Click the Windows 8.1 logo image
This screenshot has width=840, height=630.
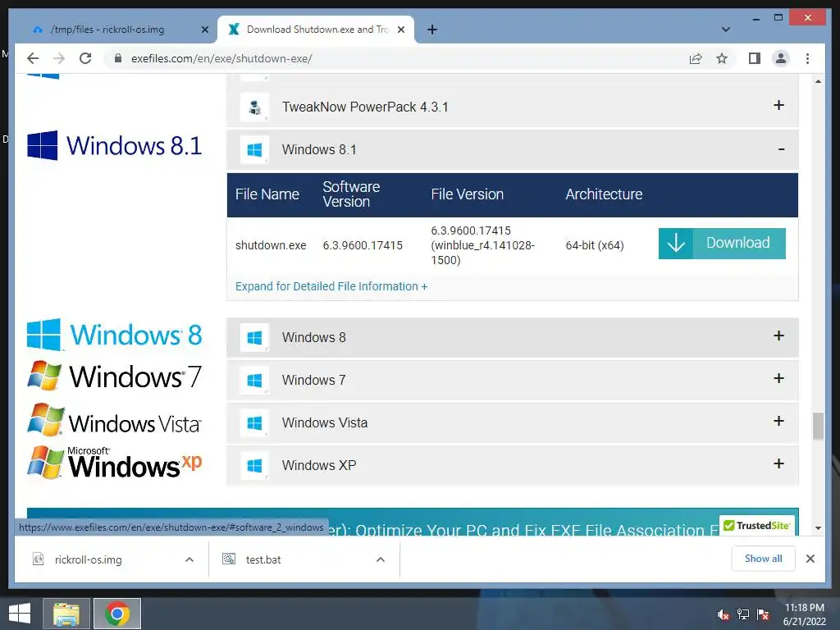(115, 145)
